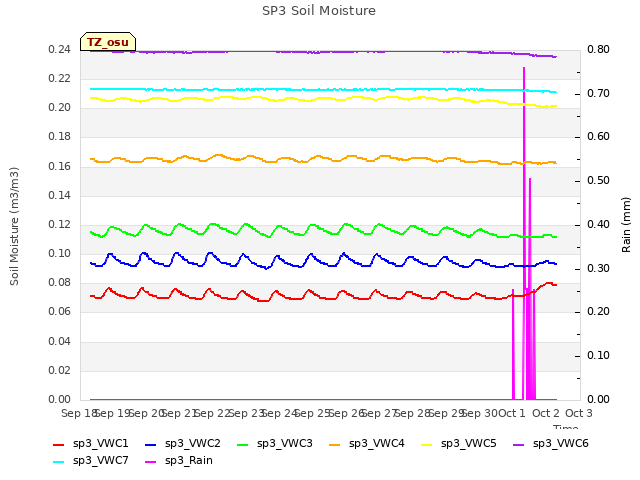Click the 0.80 right axis value

click(598, 50)
